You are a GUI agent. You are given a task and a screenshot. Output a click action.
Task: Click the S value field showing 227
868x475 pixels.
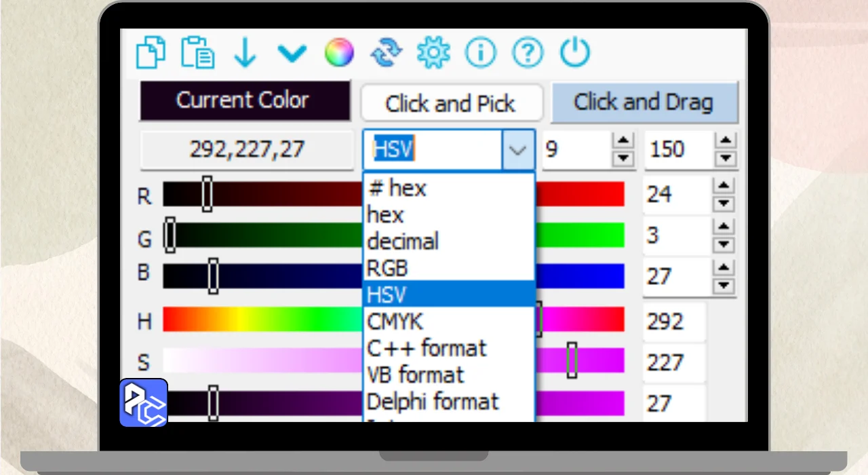(x=675, y=362)
